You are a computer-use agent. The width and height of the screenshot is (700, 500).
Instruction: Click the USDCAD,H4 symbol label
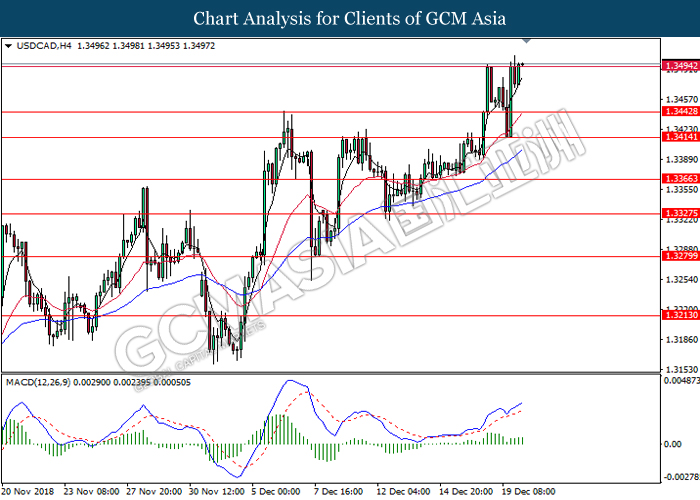[44, 46]
